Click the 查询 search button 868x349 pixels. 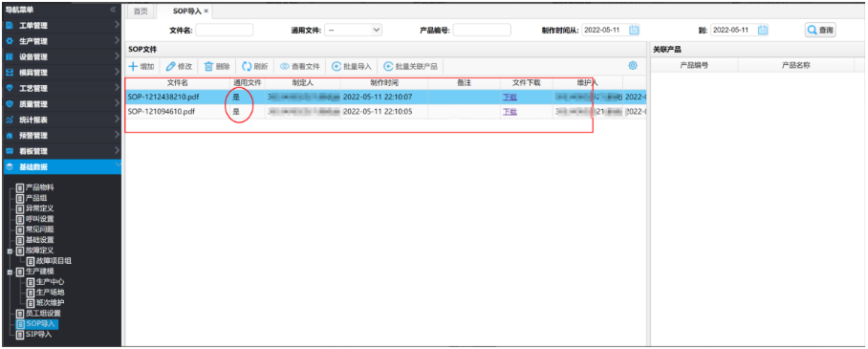(820, 31)
